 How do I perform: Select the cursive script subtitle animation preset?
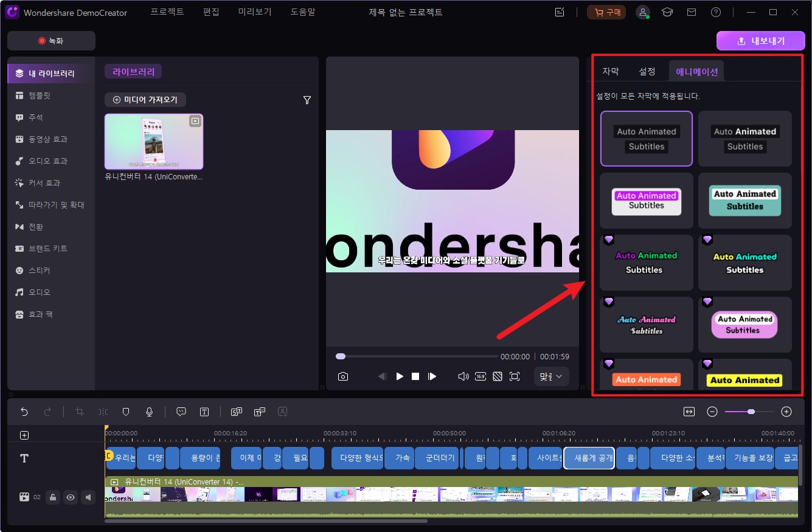click(647, 325)
